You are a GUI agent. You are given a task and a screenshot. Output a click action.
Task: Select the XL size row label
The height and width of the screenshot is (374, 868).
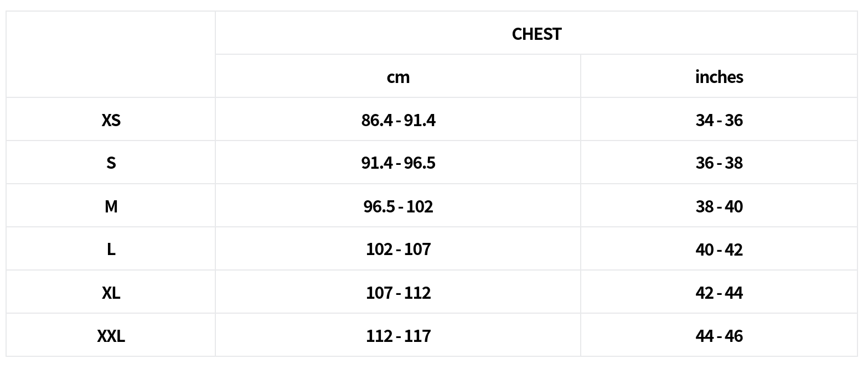[111, 293]
